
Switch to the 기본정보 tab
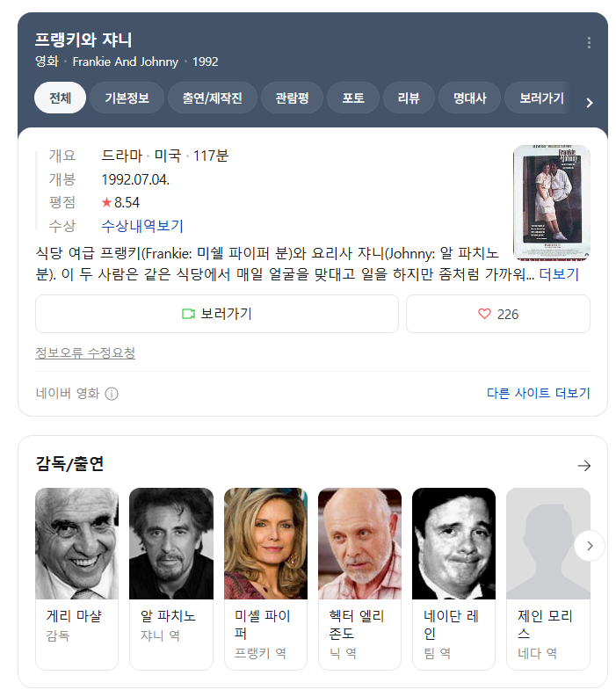127,98
